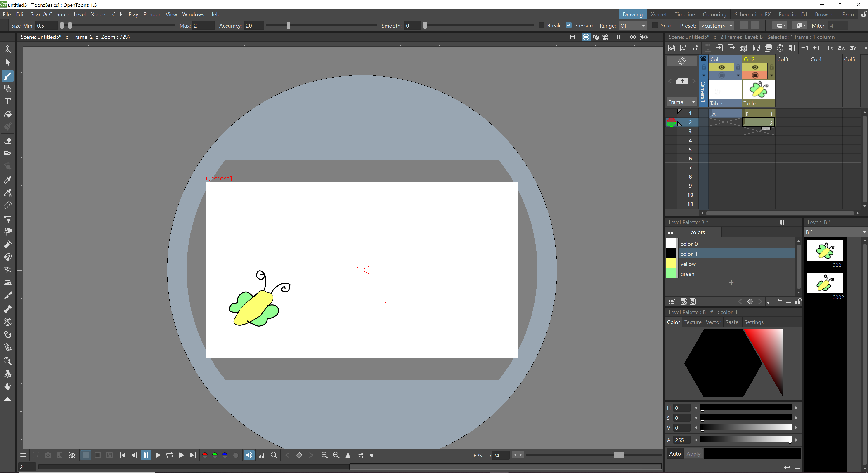Viewport: 868px width, 473px height.
Task: Pick the Zoom magnifier tool
Action: point(7,361)
